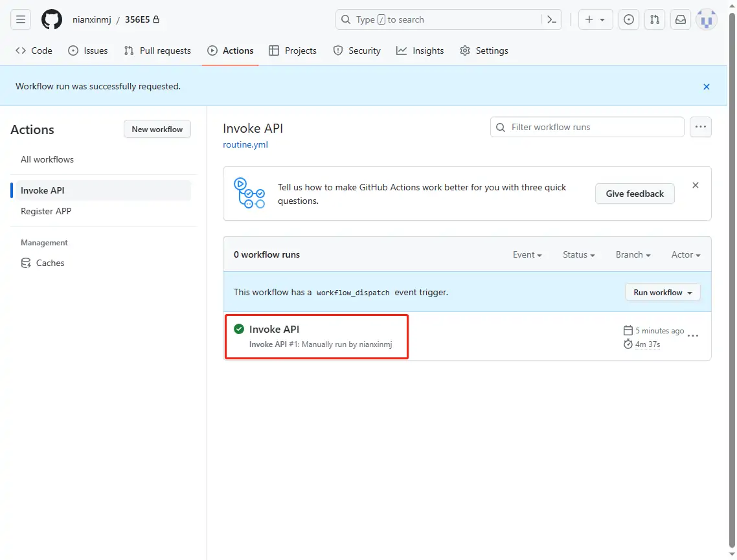This screenshot has height=560, width=737.
Task: Click the GitHub logo home icon
Action: [x=52, y=19]
